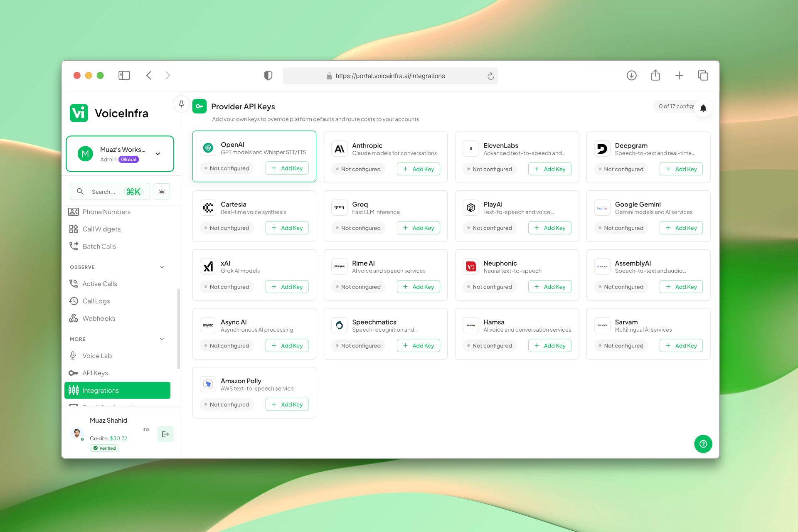
Task: Add a key for Amazon Polly
Action: pos(287,404)
